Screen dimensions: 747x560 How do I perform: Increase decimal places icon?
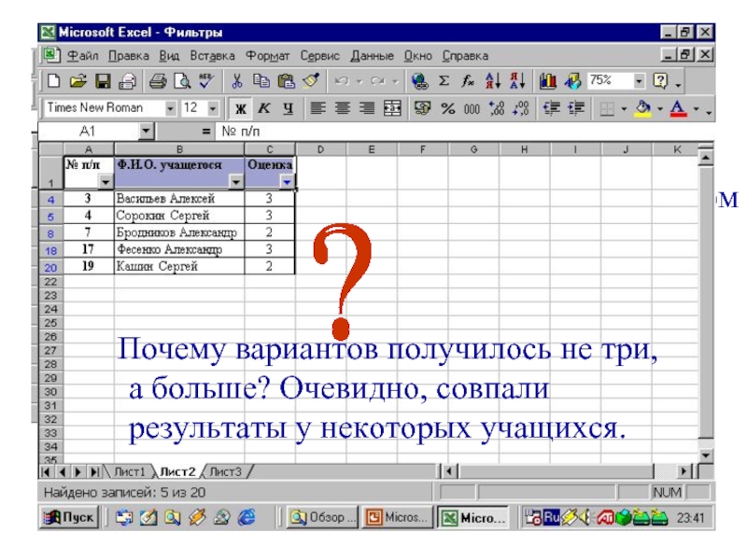point(497,108)
